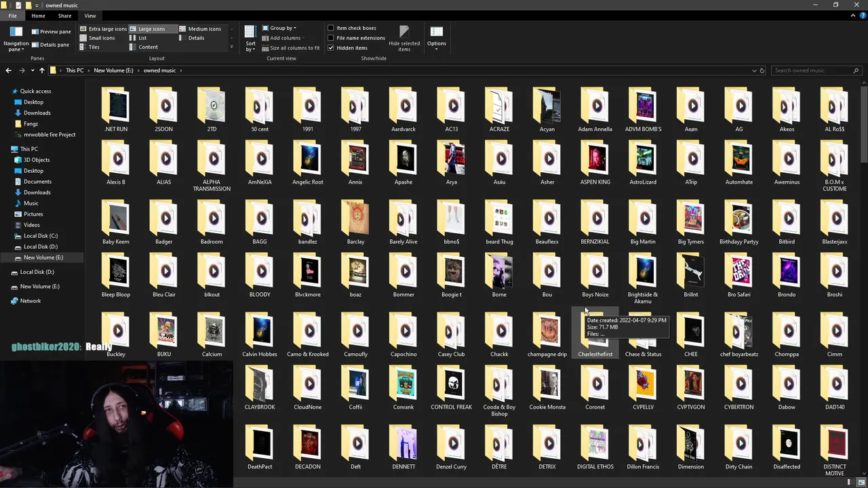Viewport: 868px width, 488px height.
Task: Open the Fangz folder in sidebar
Action: pyautogui.click(x=31, y=124)
